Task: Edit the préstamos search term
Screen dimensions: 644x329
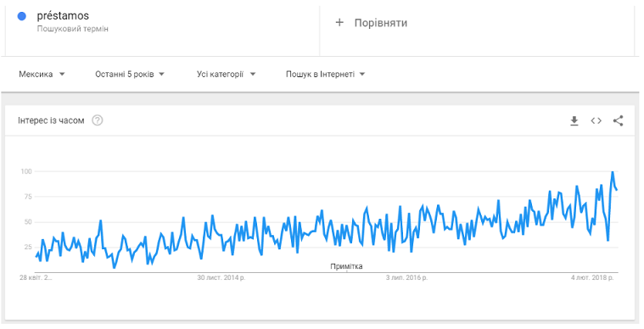Action: tap(63, 15)
